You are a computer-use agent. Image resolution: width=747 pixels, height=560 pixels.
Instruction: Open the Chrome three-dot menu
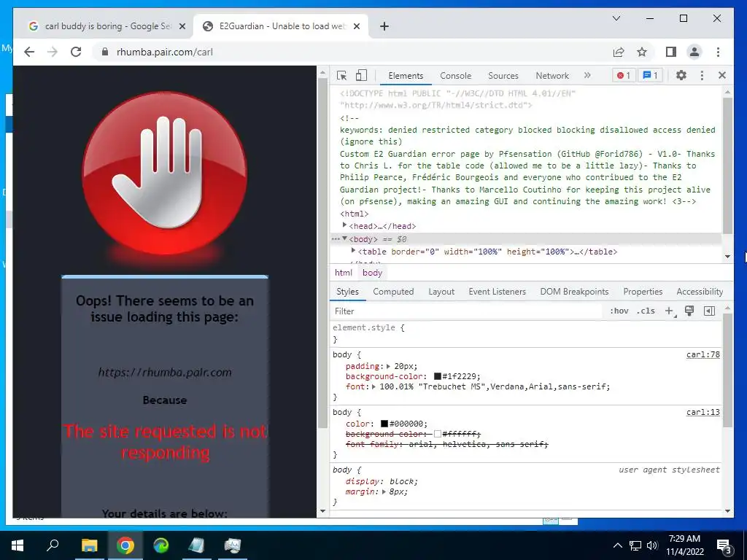tap(718, 52)
